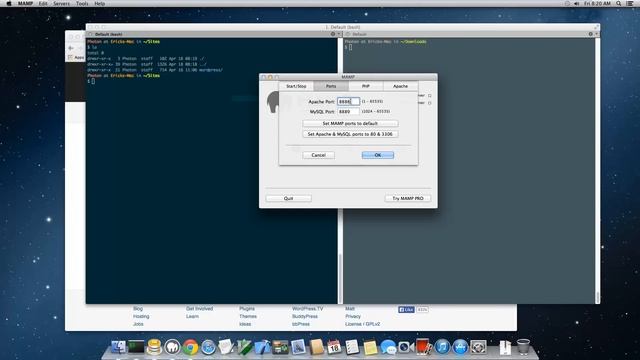
Task: Click the menu bar clock showing Fri
Action: pos(597,3)
